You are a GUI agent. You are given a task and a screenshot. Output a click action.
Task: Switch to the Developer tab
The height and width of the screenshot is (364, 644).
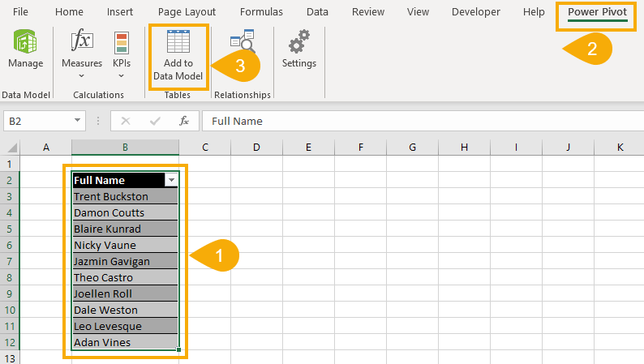coord(476,12)
